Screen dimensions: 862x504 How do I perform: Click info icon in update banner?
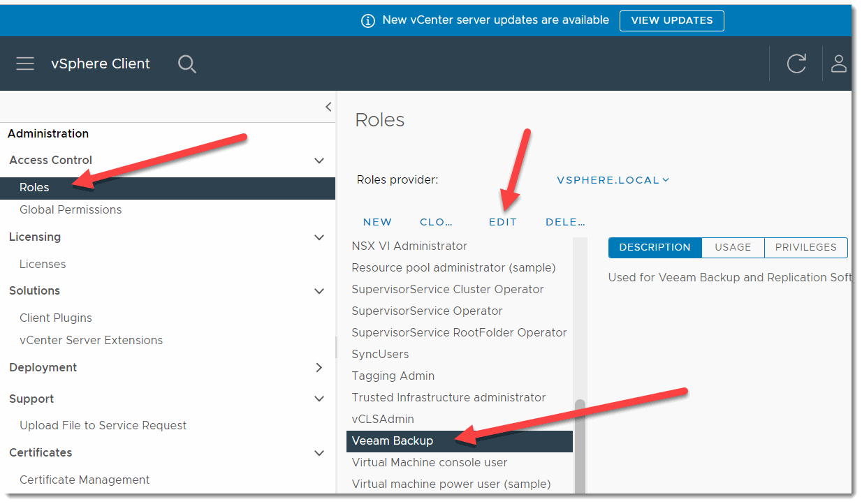coord(367,21)
